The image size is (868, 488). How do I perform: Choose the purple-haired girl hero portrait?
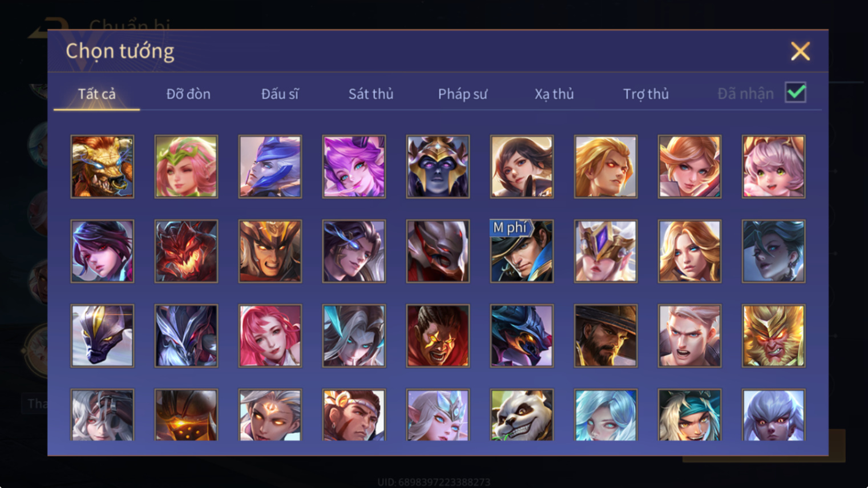click(354, 167)
